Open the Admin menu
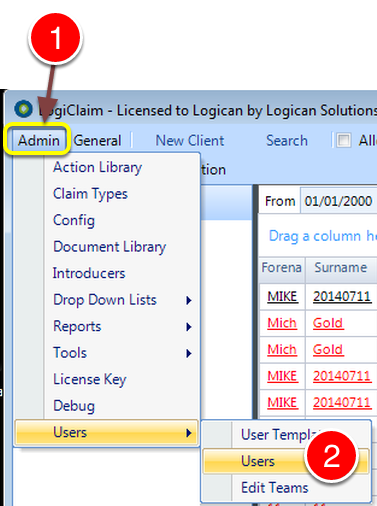The width and height of the screenshot is (377, 506). [x=39, y=140]
